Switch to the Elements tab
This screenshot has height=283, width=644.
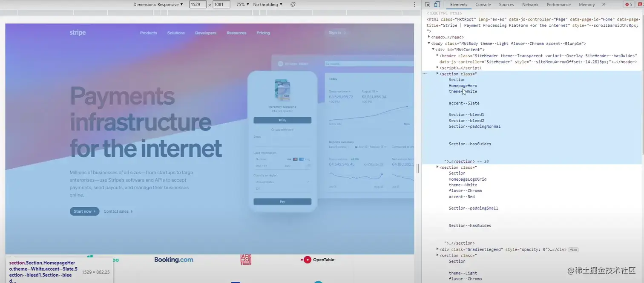click(x=459, y=4)
